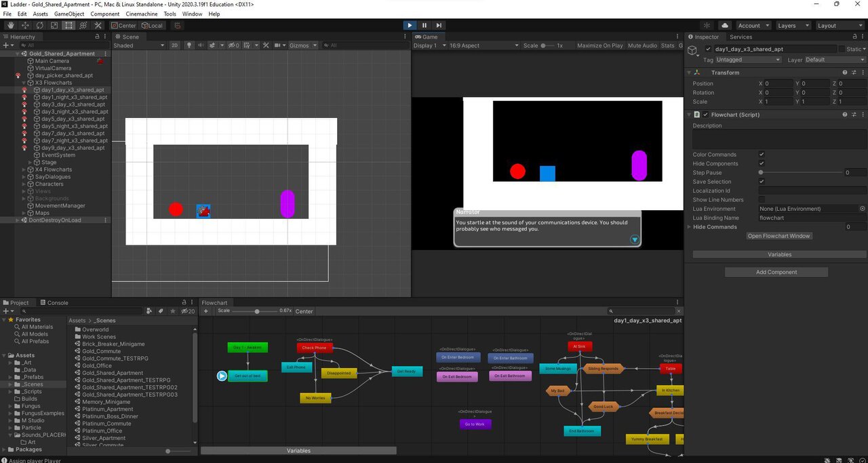
Task: Click Stats in Game view toolbar
Action: pyautogui.click(x=668, y=45)
